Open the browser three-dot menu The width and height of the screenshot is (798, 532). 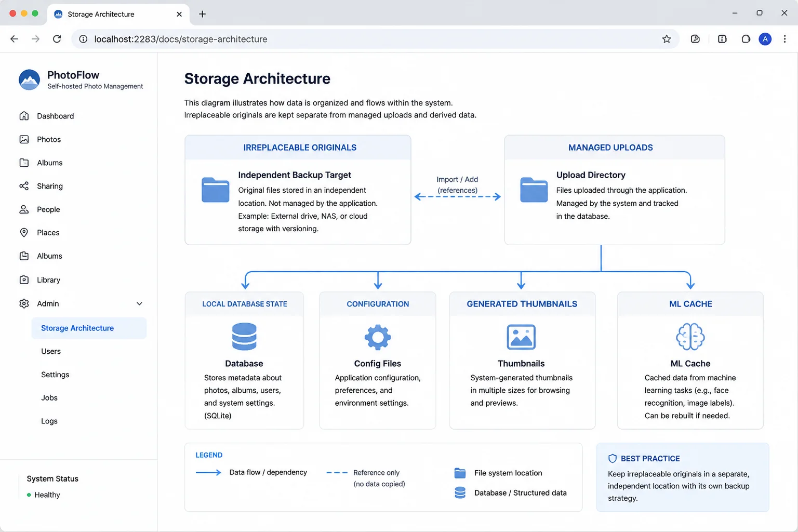click(x=784, y=39)
